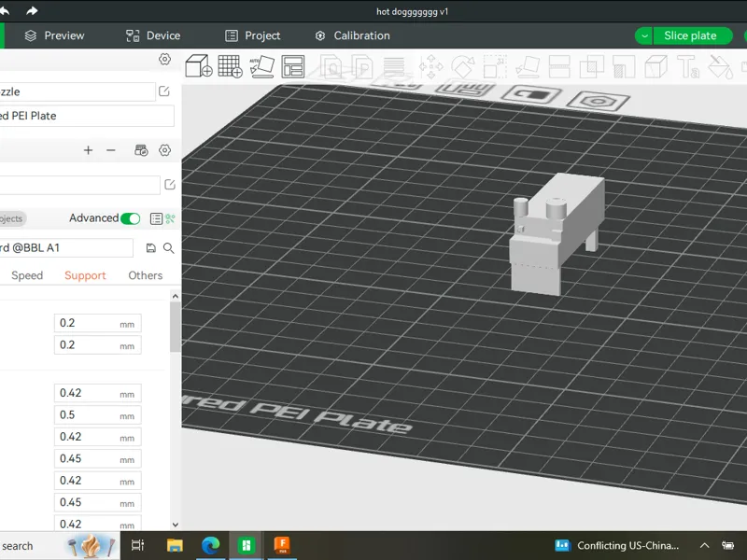Open the Support settings tab
The height and width of the screenshot is (560, 747).
tap(85, 275)
